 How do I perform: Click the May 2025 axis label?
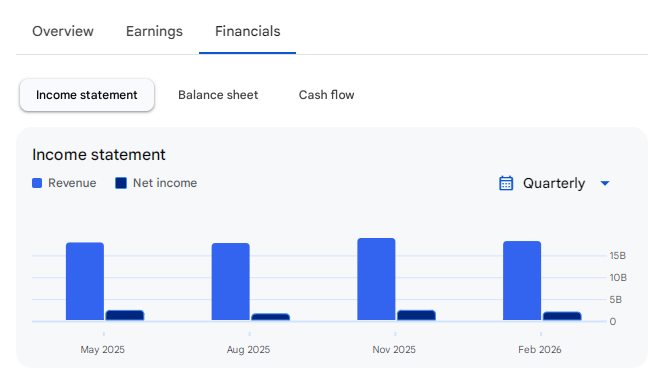click(103, 349)
